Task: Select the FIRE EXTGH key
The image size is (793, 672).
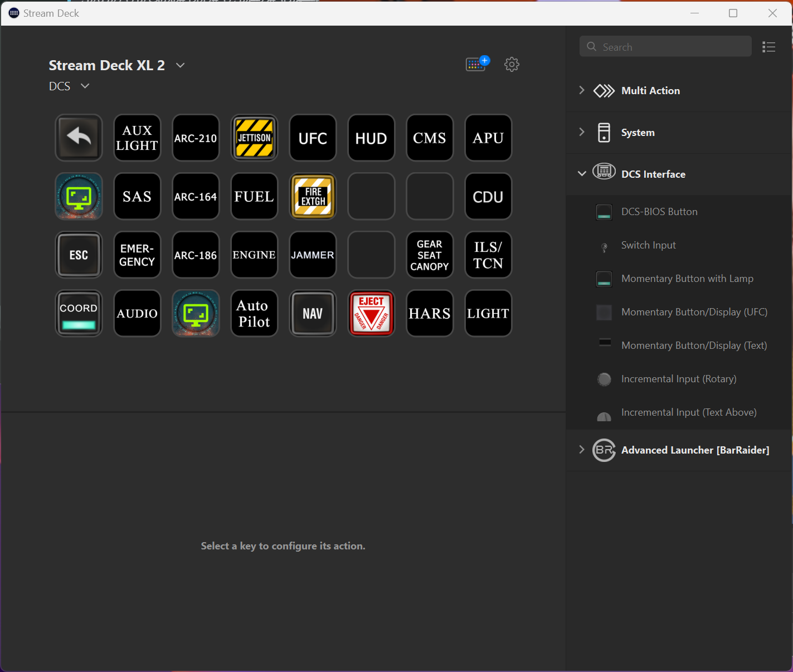Action: pyautogui.click(x=313, y=196)
